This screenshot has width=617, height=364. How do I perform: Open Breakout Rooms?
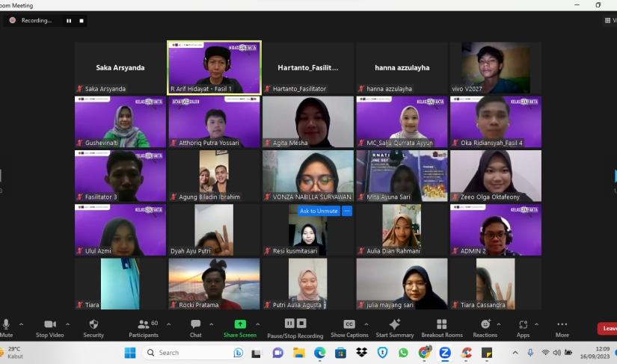coord(441,327)
